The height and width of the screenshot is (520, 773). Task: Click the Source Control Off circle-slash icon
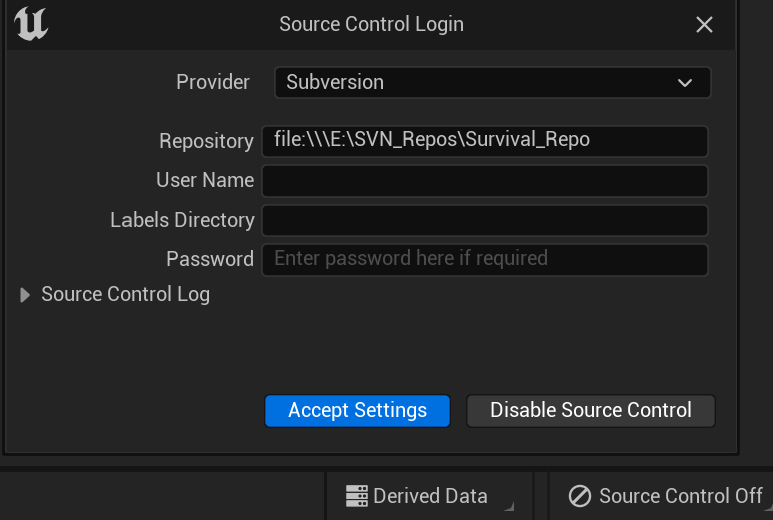pos(580,496)
